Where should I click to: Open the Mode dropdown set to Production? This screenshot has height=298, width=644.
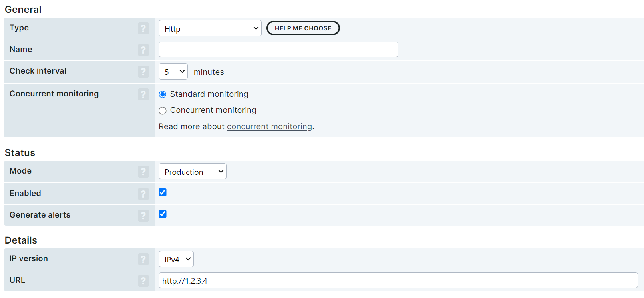192,172
